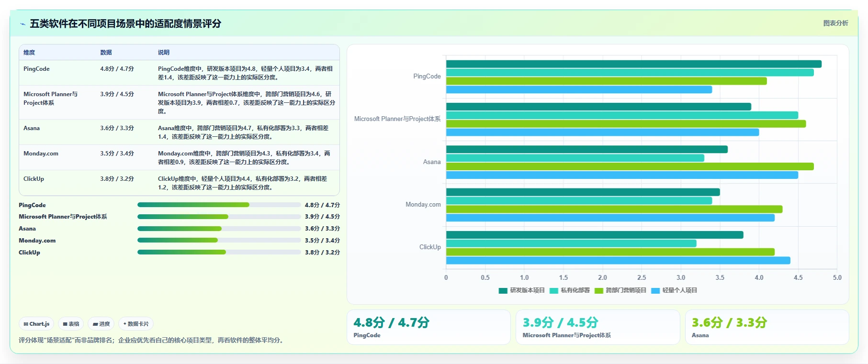Screen dimensions: 868x364
Task: Click PingCode's dark teal 研发版本项目 bar
Action: point(634,64)
